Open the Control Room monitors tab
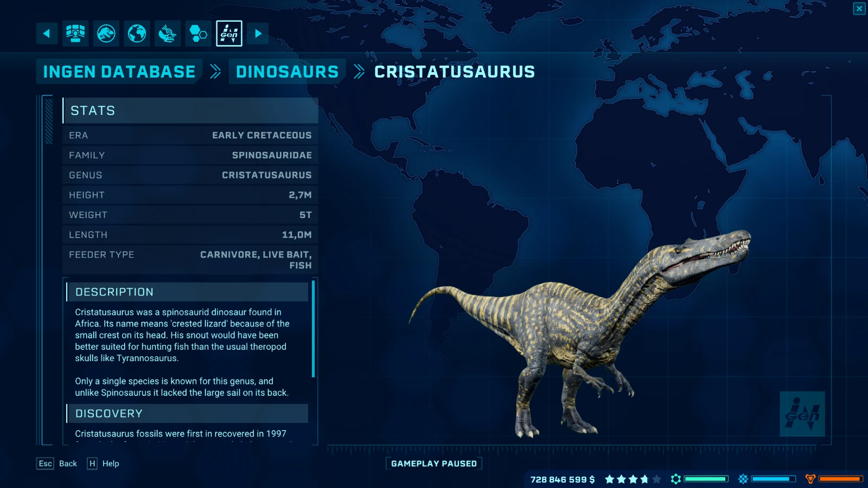Image resolution: width=868 pixels, height=488 pixels. 75,34
